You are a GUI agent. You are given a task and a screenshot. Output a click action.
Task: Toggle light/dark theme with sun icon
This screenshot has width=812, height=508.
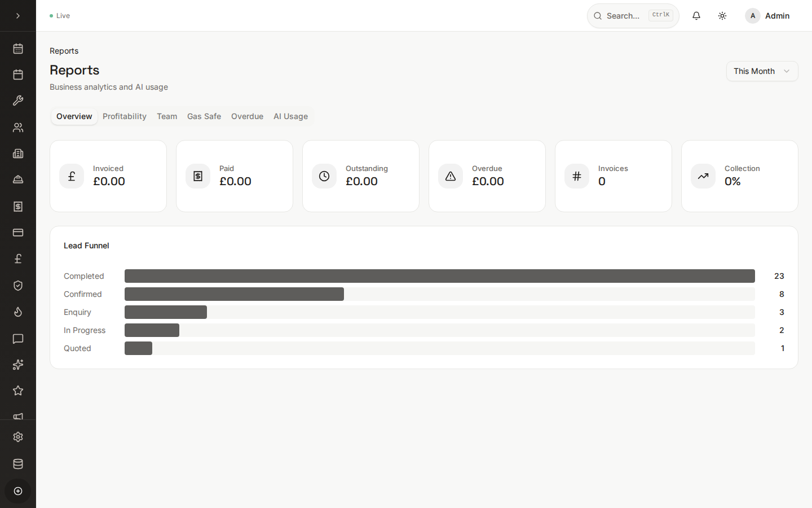pos(722,15)
